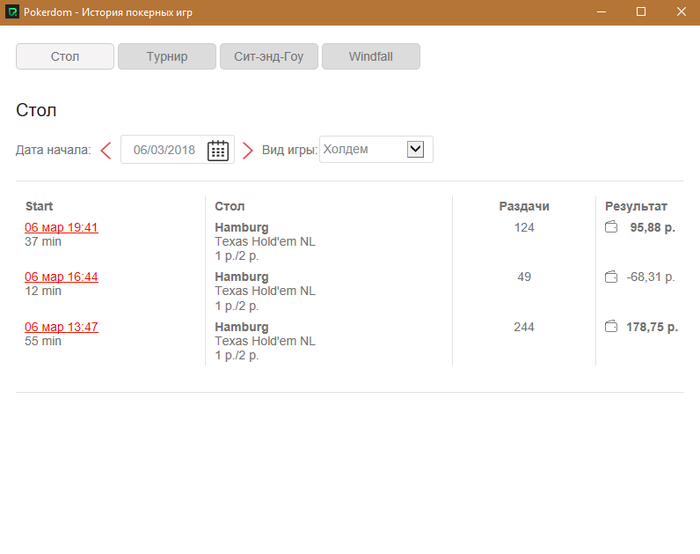700x554 pixels.
Task: Select the 124 hands count cell
Action: [524, 228]
